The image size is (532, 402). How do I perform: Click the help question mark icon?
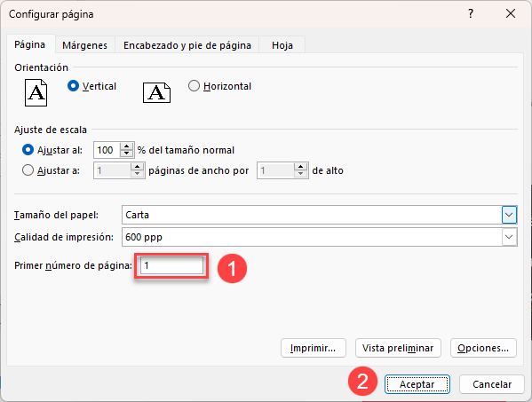pyautogui.click(x=471, y=14)
